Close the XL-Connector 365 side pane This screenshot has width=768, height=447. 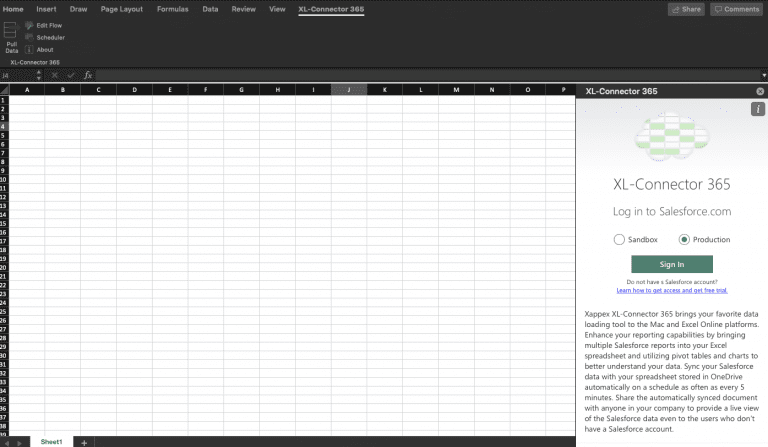point(760,91)
